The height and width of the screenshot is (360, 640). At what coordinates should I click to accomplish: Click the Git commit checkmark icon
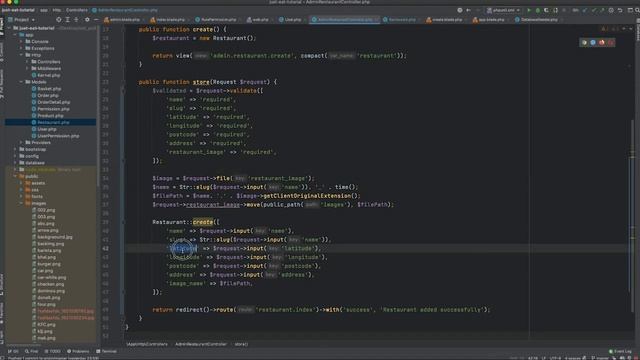593,10
